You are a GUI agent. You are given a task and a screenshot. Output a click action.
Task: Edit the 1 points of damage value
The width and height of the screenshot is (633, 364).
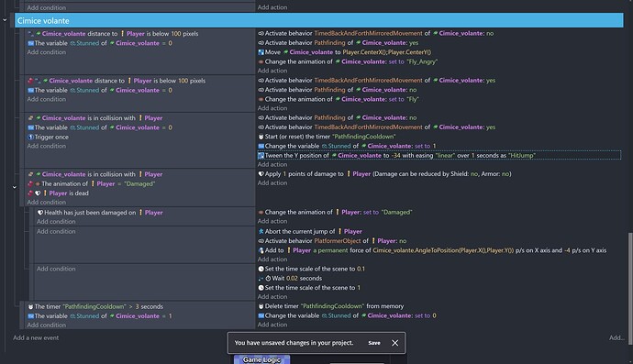(x=284, y=174)
